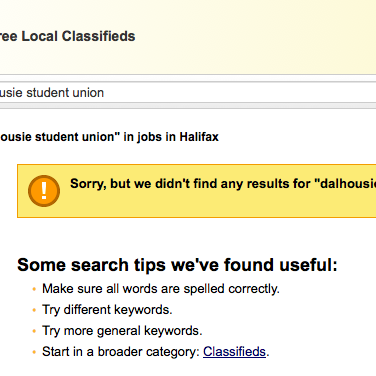Click the bullet beside "Make sure all words"

pyautogui.click(x=34, y=289)
